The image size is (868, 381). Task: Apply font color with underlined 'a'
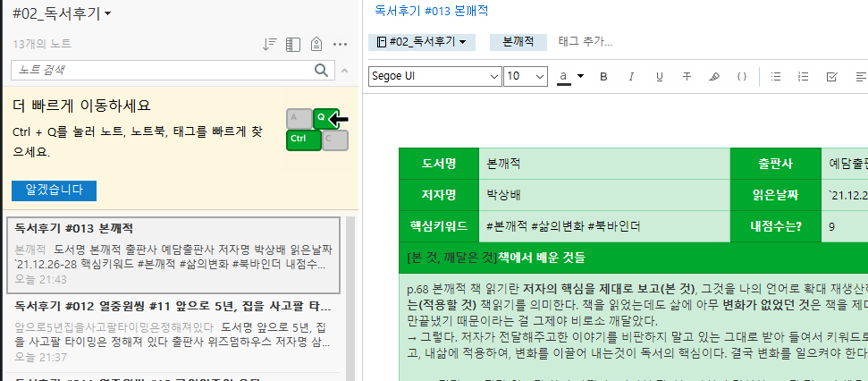563,76
